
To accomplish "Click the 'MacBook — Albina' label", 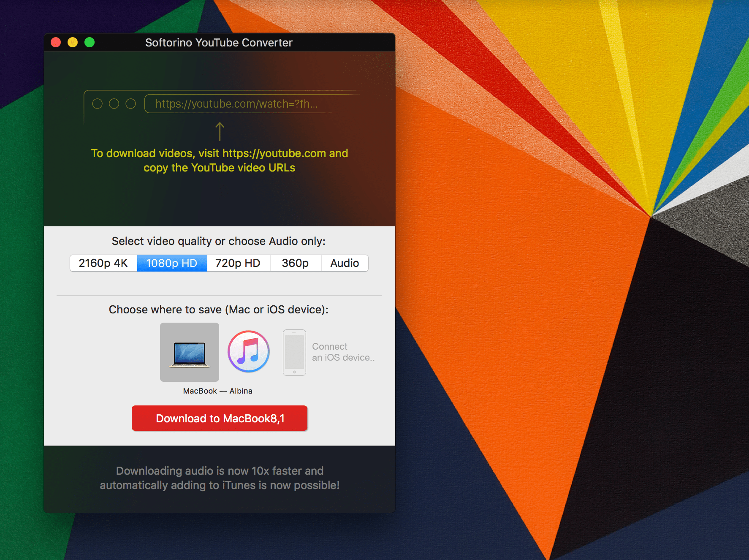I will (x=217, y=391).
